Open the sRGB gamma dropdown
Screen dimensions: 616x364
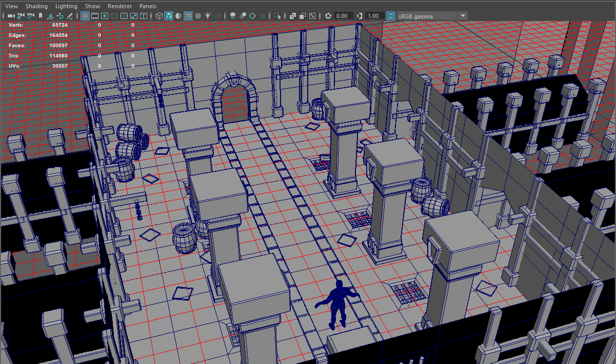pyautogui.click(x=432, y=16)
